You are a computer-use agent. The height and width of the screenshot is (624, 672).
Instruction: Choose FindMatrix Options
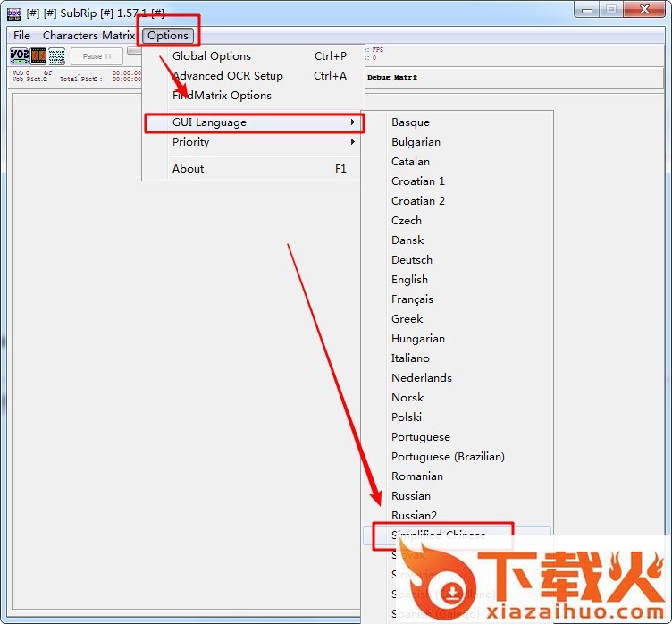(222, 96)
